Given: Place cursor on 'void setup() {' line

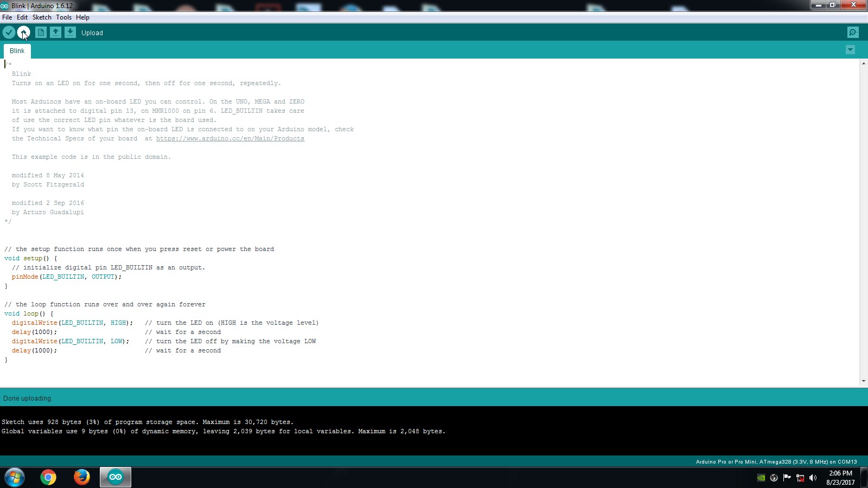Looking at the screenshot, I should pyautogui.click(x=31, y=259).
